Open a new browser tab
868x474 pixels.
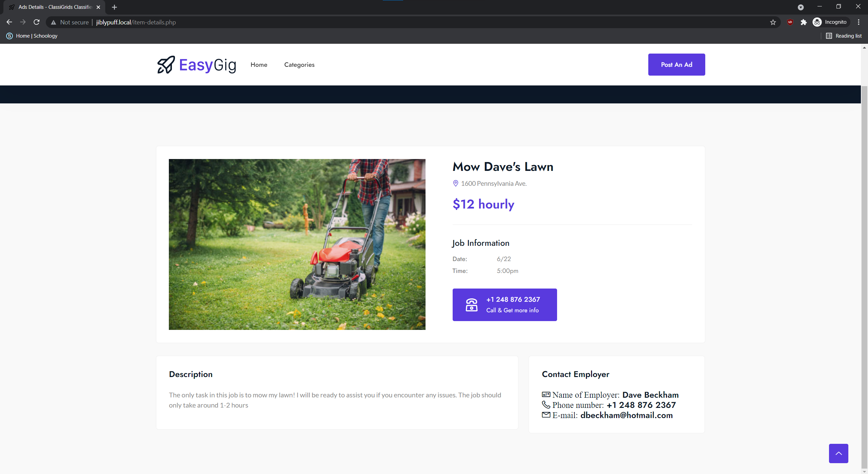(114, 7)
